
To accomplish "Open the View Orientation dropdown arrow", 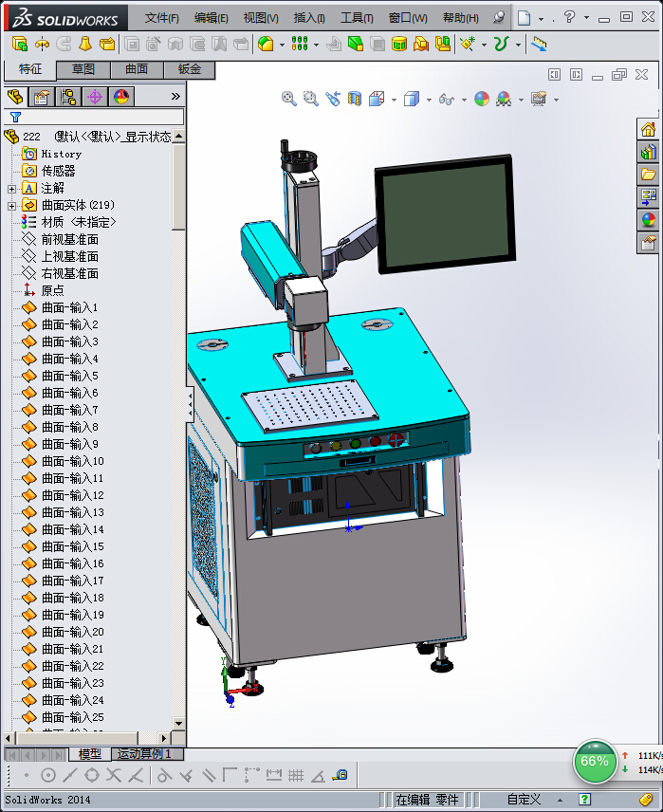I will point(395,100).
